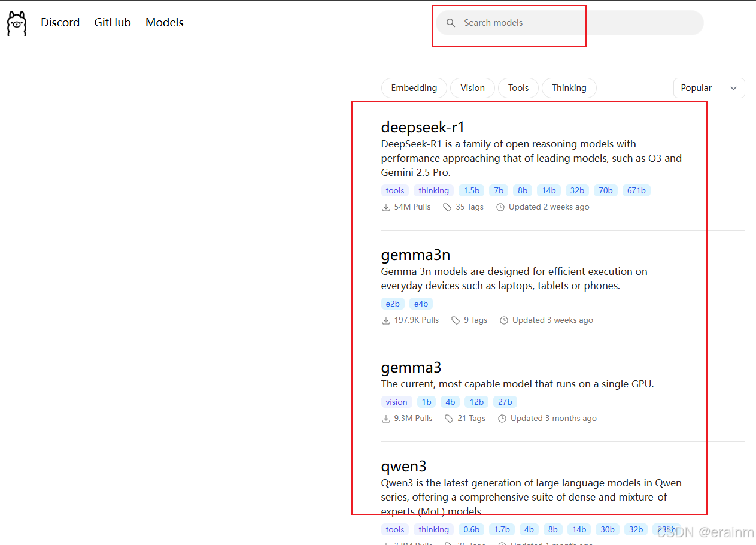Select gemma3 27b size tag
The image size is (756, 545).
click(x=505, y=402)
